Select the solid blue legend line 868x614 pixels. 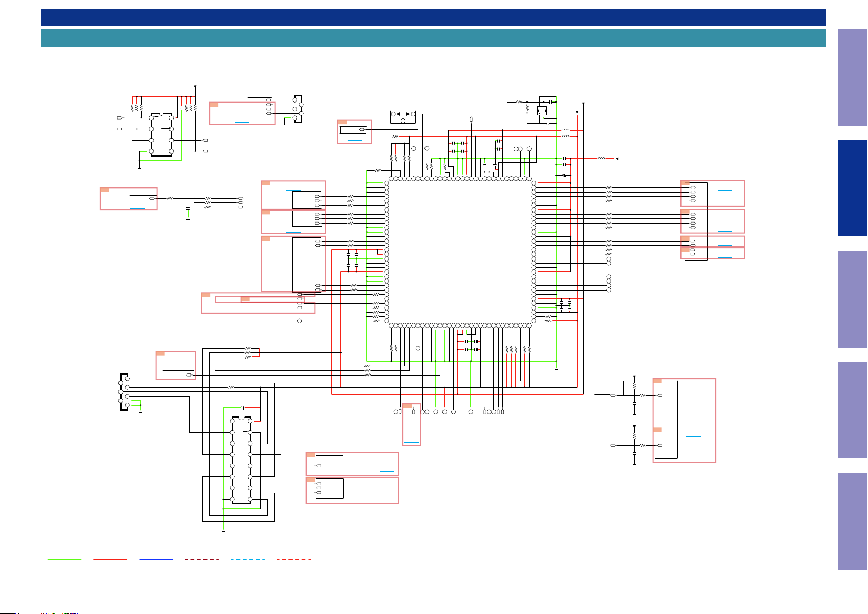pos(156,559)
